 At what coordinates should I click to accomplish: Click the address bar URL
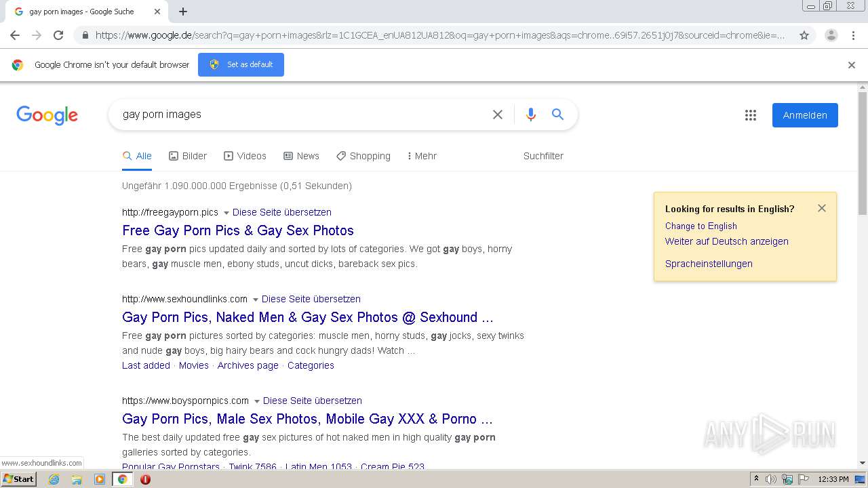click(x=440, y=35)
